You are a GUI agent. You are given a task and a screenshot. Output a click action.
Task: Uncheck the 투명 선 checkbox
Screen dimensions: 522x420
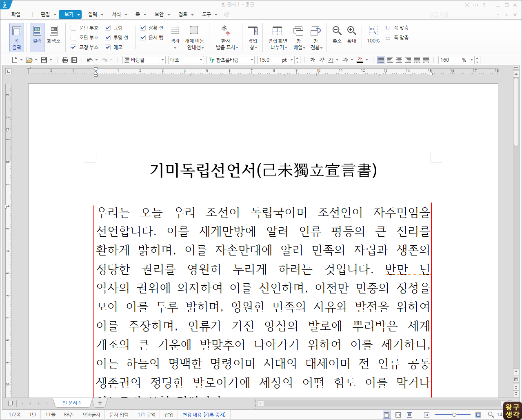coord(108,38)
